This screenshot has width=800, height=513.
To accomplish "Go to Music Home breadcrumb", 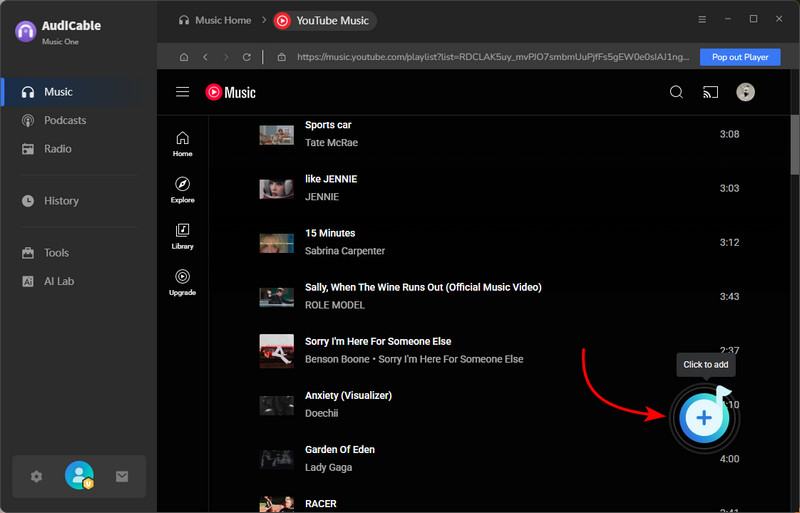I will coord(215,20).
